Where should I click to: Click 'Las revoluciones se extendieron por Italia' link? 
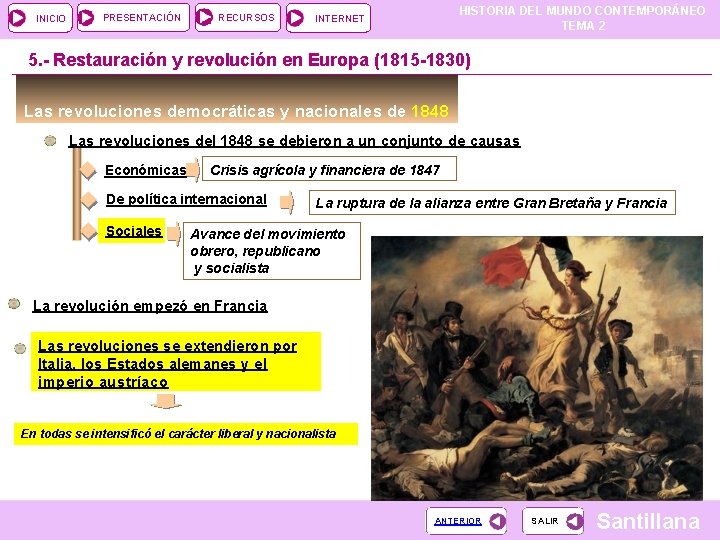pos(167,364)
